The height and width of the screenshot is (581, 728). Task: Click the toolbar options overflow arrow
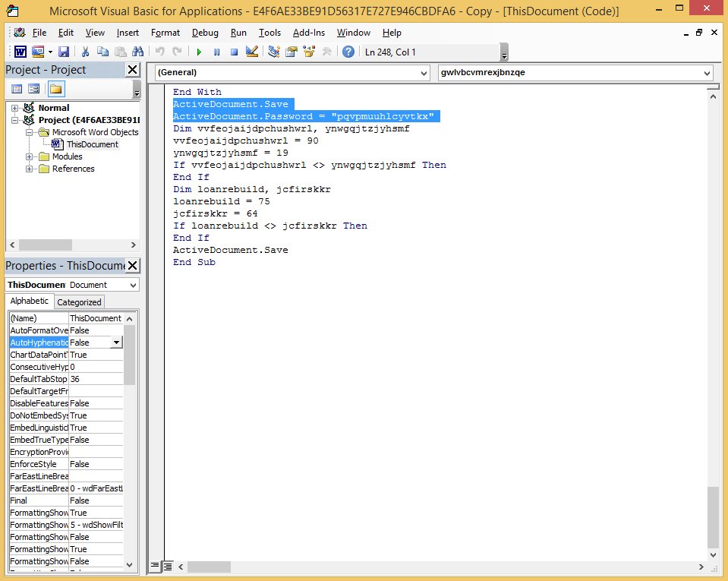point(504,52)
